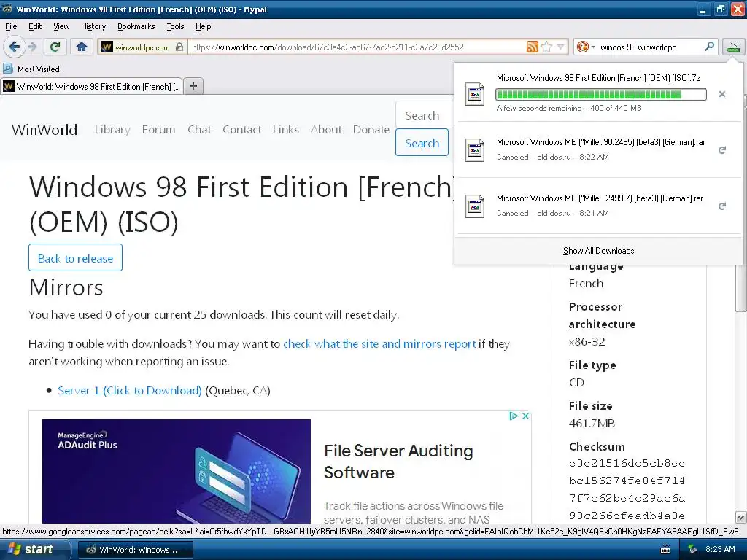Open the Links nav link
Screen dimensions: 747x560
pos(285,130)
